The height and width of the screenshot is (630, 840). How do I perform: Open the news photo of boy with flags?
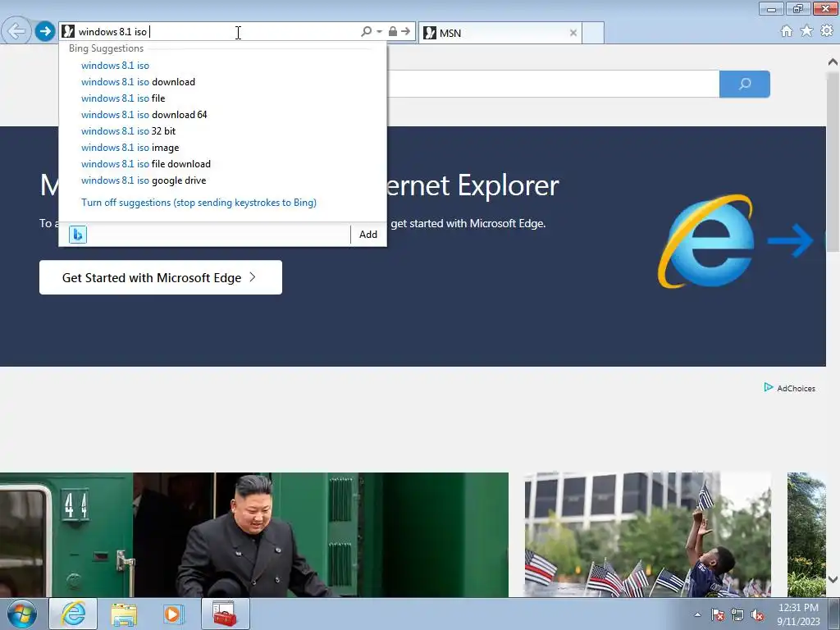(x=648, y=535)
